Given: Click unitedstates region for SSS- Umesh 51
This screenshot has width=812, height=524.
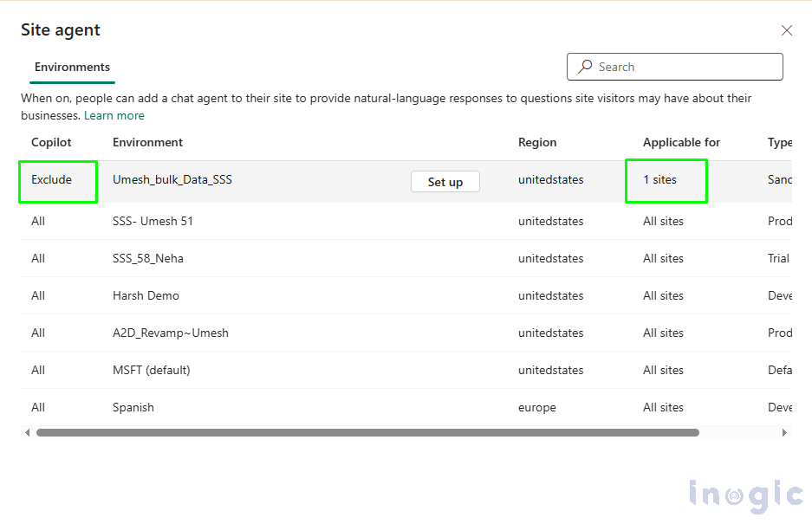Looking at the screenshot, I should click(x=550, y=221).
